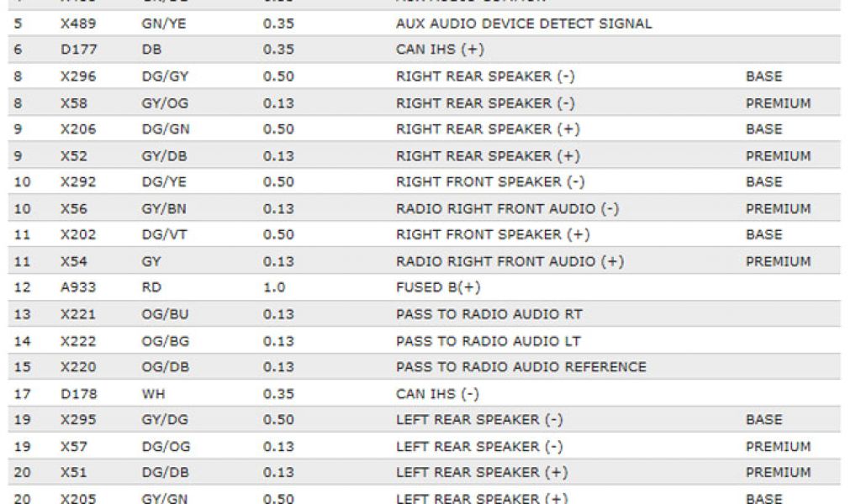Click the D178 circuit cell
The image size is (861, 504).
pyautogui.click(x=77, y=393)
